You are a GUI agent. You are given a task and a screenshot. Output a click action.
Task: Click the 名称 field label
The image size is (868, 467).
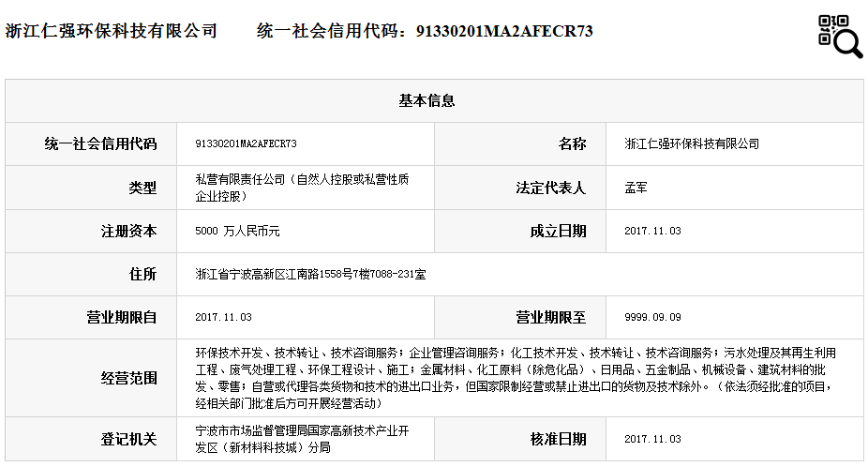pos(572,144)
